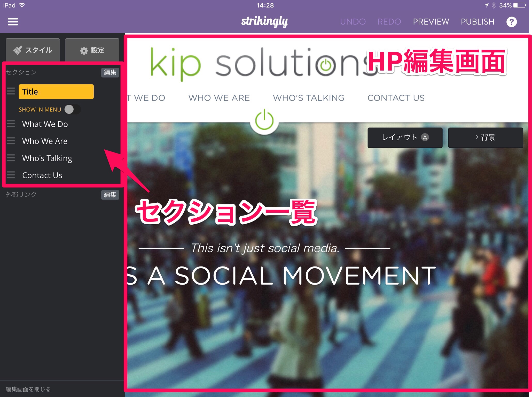Image resolution: width=532 pixels, height=397 pixels.
Task: Click PREVIEW in the top bar
Action: click(x=431, y=22)
